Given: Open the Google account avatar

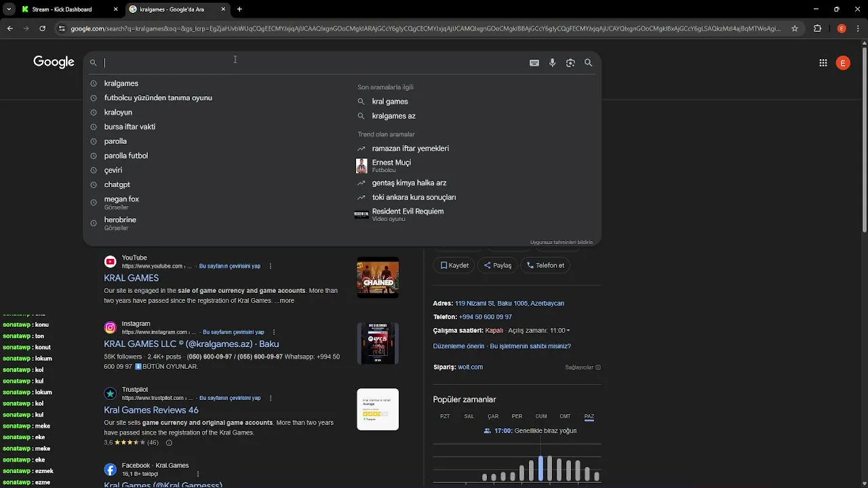Looking at the screenshot, I should [843, 63].
